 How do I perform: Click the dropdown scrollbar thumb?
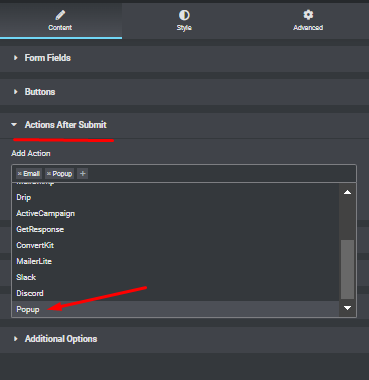(347, 269)
